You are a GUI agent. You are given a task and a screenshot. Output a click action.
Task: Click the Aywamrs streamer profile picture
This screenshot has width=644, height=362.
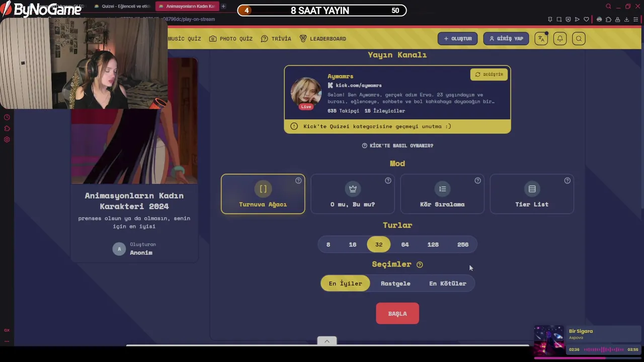[306, 93]
